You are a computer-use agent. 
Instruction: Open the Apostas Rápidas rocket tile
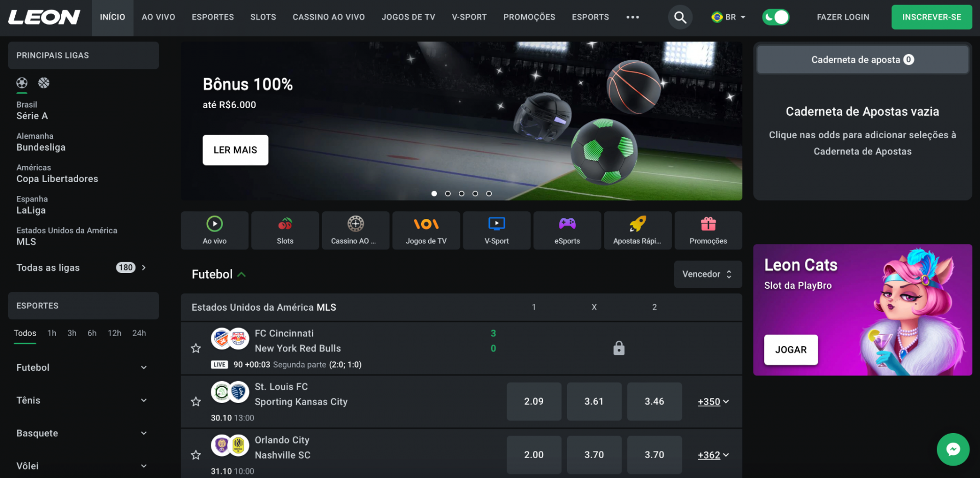[x=638, y=231]
